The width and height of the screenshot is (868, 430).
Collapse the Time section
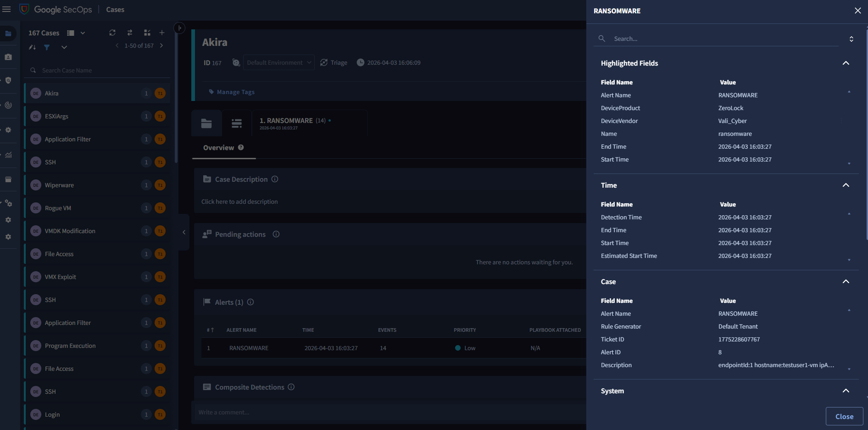coord(846,185)
